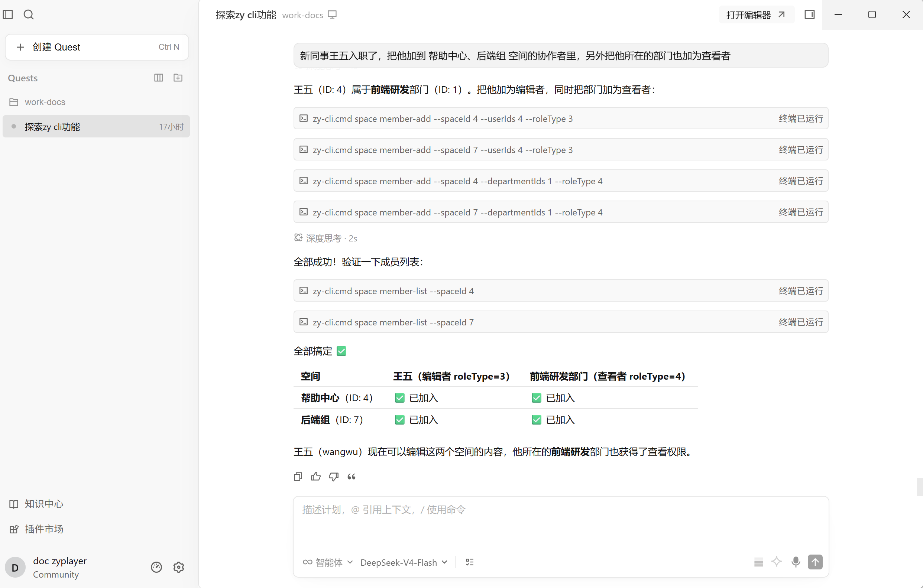Expand the 深度思考 · 2s thinking section
923x588 pixels.
326,238
